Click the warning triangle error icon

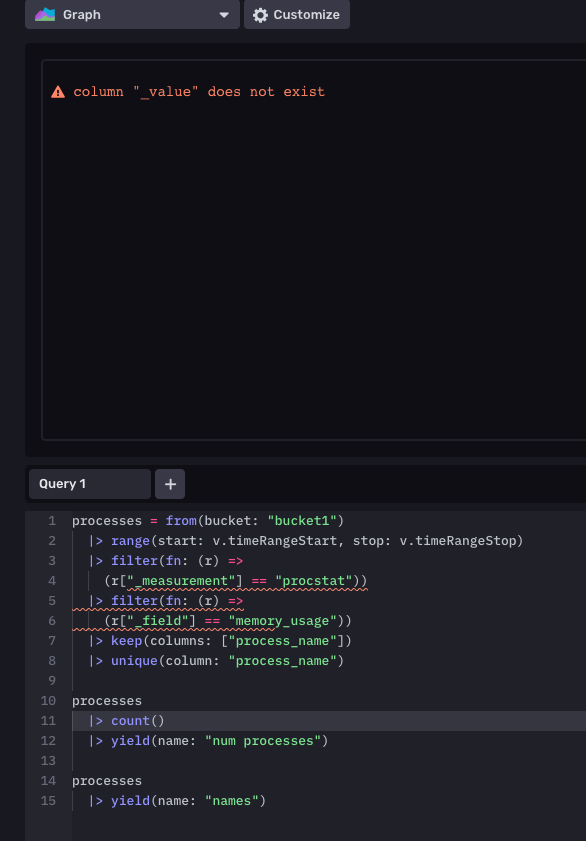tap(58, 92)
